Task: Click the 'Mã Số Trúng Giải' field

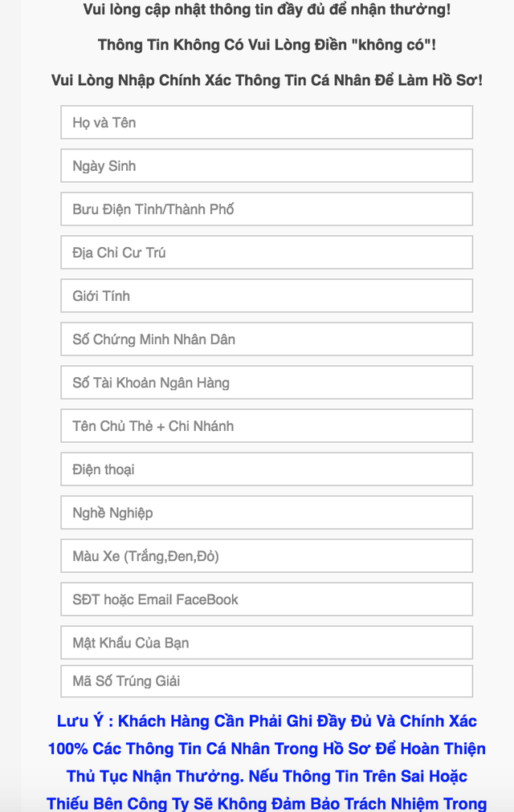Action: (266, 681)
